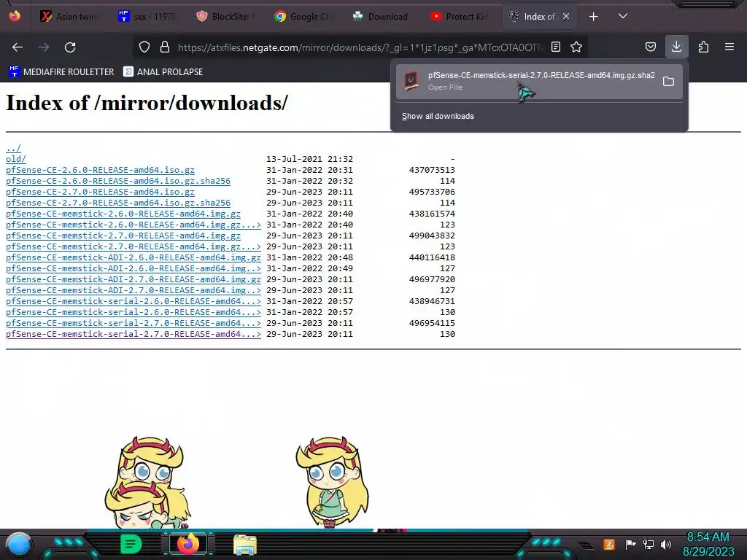Click the Index of /mirror/downloads/ heading
Image resolution: width=747 pixels, height=560 pixels.
pyautogui.click(x=147, y=103)
